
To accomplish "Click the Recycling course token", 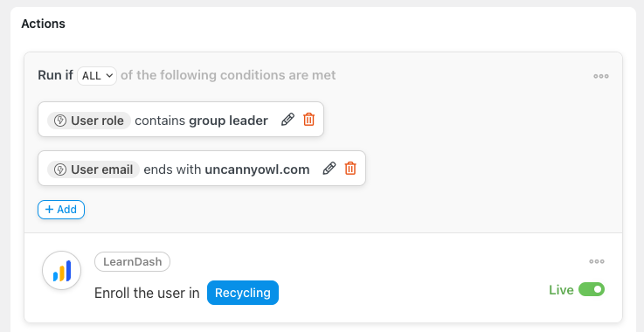I will coord(243,293).
